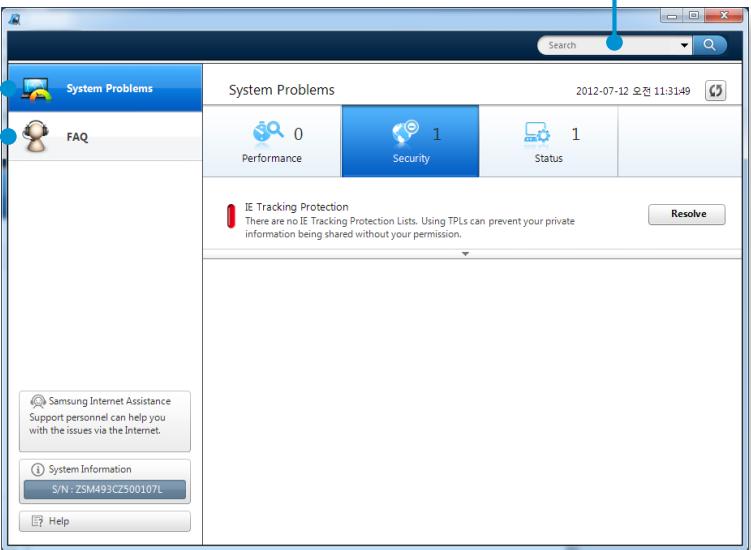This screenshot has width=751, height=550.
Task: Select System Problems in sidebar
Action: [x=105, y=88]
